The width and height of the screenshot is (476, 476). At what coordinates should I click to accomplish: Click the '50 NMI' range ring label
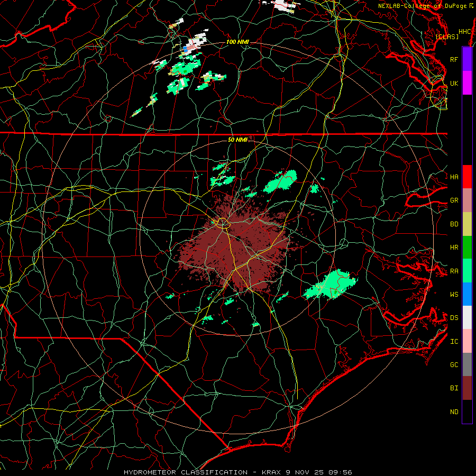[237, 140]
